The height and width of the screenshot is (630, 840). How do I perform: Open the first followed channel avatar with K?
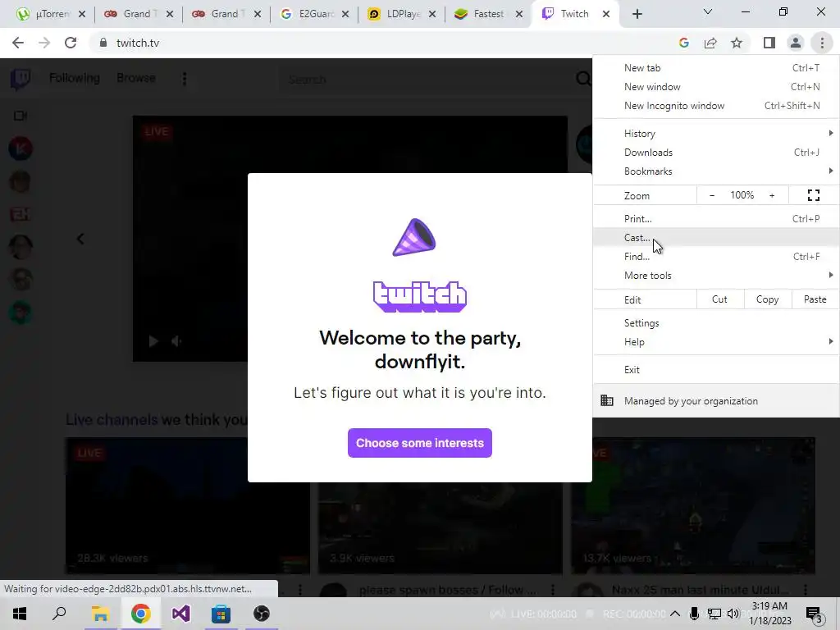(x=21, y=149)
